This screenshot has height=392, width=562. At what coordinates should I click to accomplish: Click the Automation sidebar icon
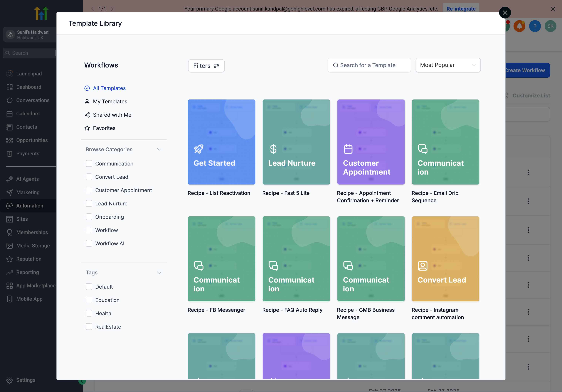10,206
